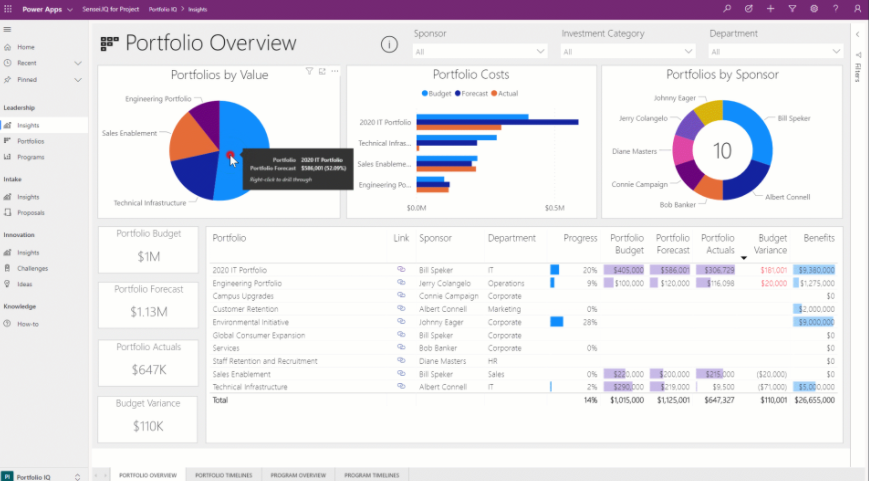The image size is (869, 481).
Task: Open the Power Apps dropdown chevron
Action: [70, 9]
